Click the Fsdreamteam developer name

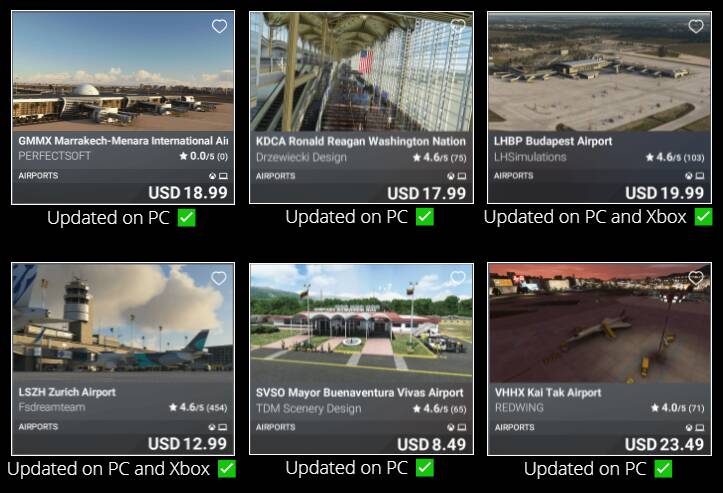coord(52,407)
